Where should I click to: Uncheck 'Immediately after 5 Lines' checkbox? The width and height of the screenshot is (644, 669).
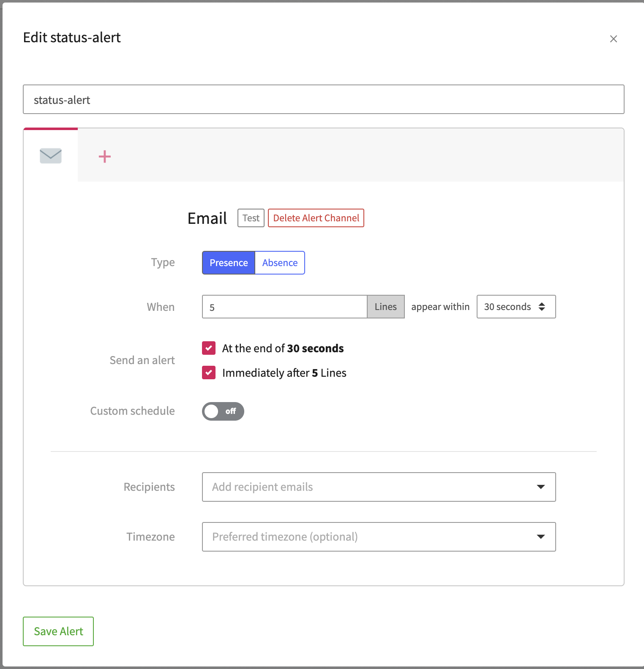point(209,373)
